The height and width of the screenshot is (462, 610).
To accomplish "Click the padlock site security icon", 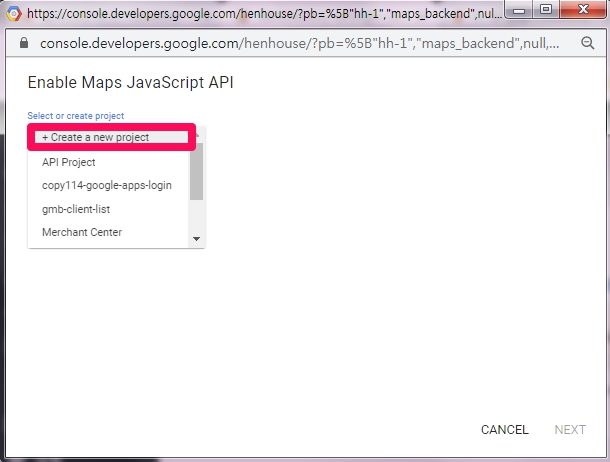I will (24, 43).
